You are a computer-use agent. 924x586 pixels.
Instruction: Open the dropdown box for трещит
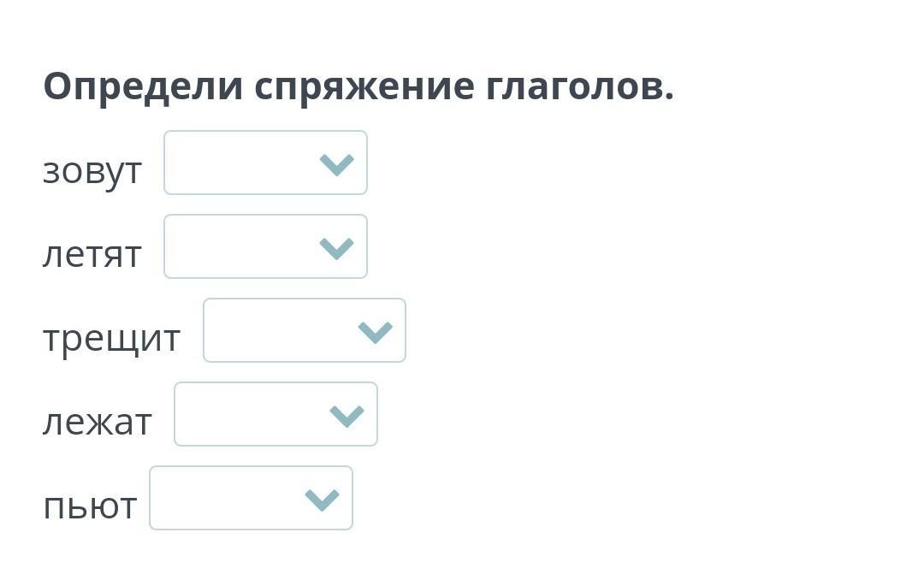(304, 330)
